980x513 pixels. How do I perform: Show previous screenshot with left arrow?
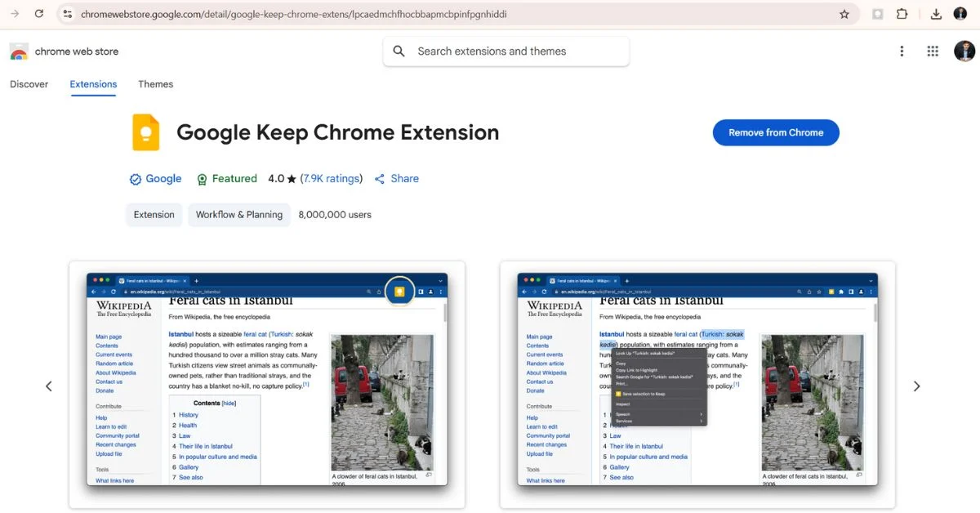click(x=48, y=386)
